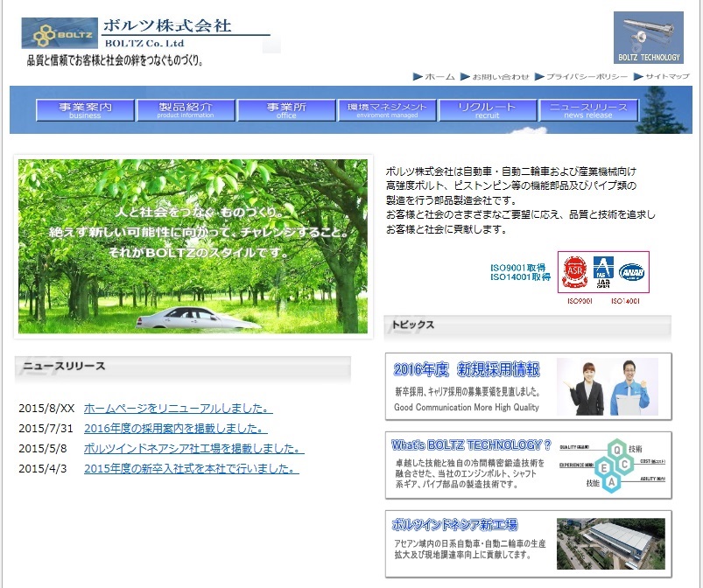Open ホームページをリニューアルしました news link
The image size is (703, 588).
[x=179, y=409]
